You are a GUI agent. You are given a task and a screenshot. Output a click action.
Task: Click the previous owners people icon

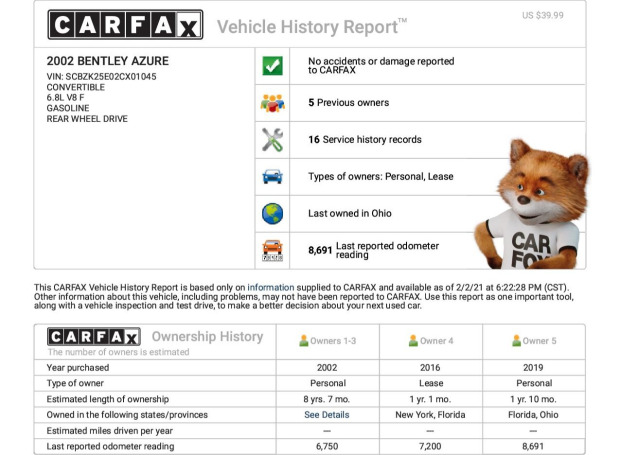click(x=272, y=103)
